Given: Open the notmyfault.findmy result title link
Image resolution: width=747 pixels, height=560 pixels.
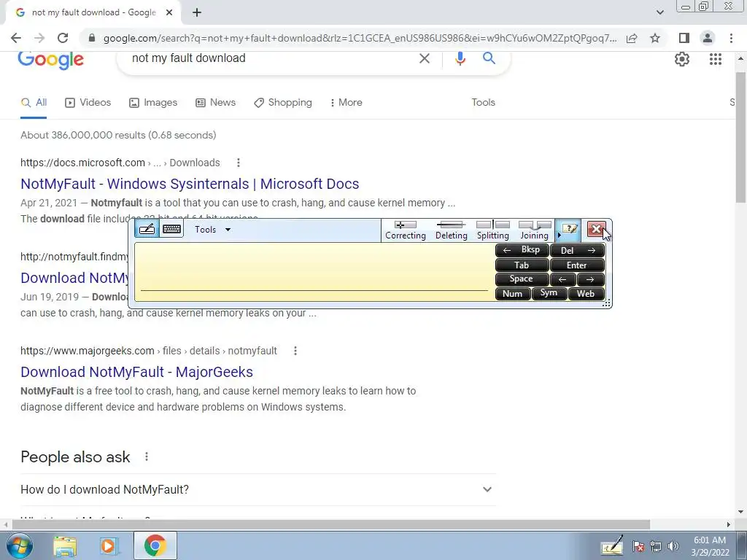Looking at the screenshot, I should click(x=74, y=278).
